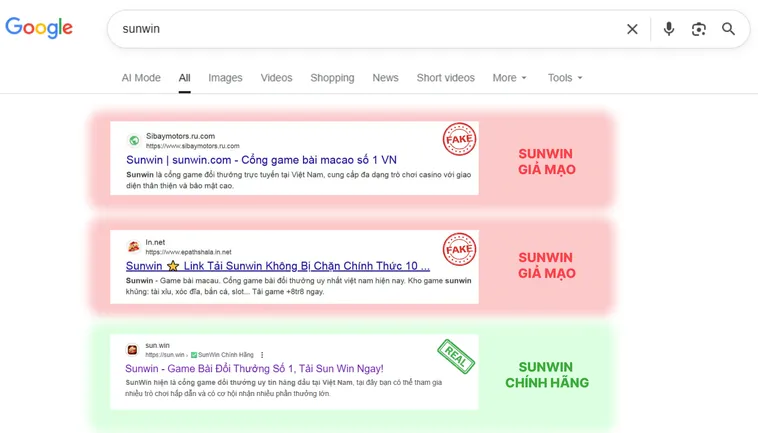Clear the search query with the X icon
This screenshot has height=433, width=758.
pos(632,29)
